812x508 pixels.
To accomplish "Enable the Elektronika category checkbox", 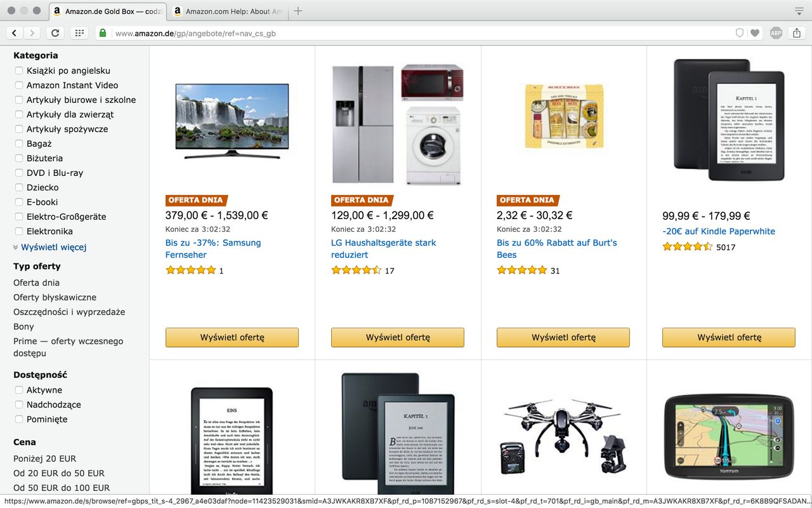I will coord(19,231).
